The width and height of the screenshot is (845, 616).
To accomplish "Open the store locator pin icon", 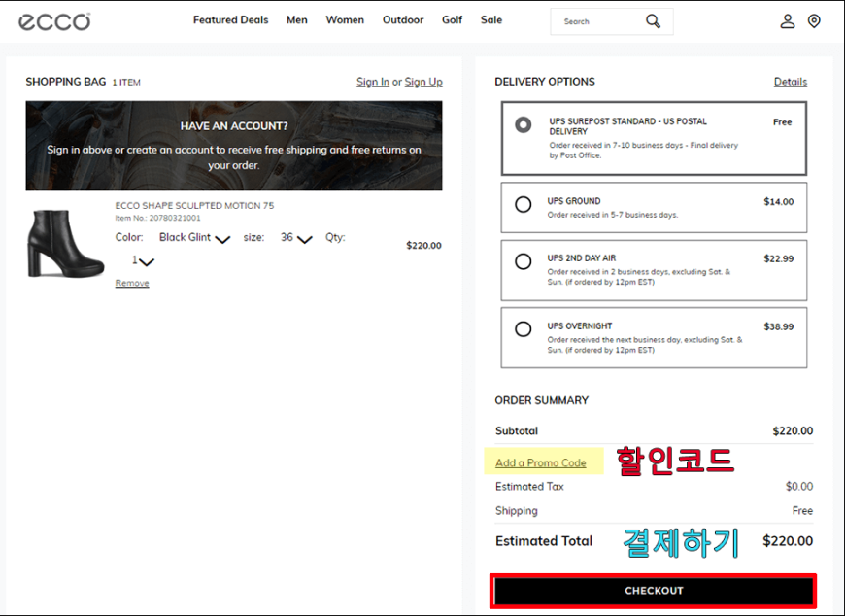I will [x=814, y=21].
